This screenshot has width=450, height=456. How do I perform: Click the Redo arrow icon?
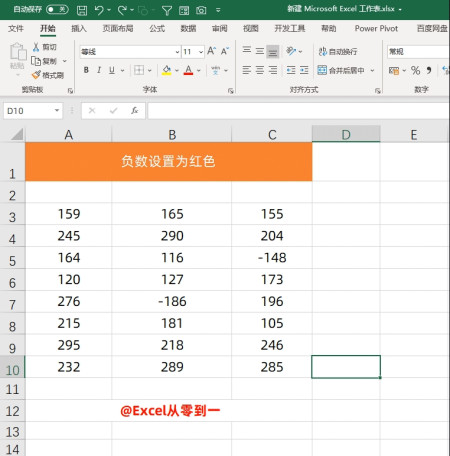tap(122, 10)
